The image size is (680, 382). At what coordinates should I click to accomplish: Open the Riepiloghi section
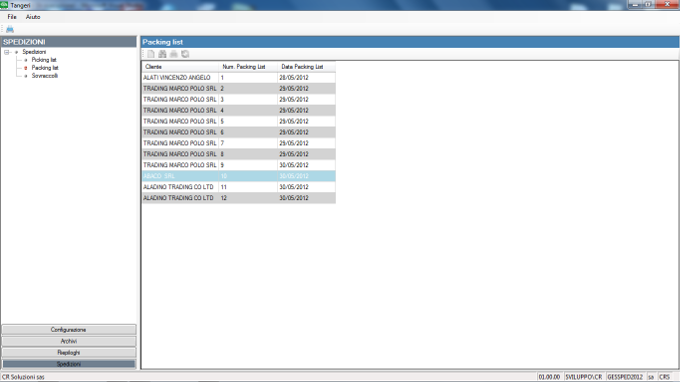(69, 353)
